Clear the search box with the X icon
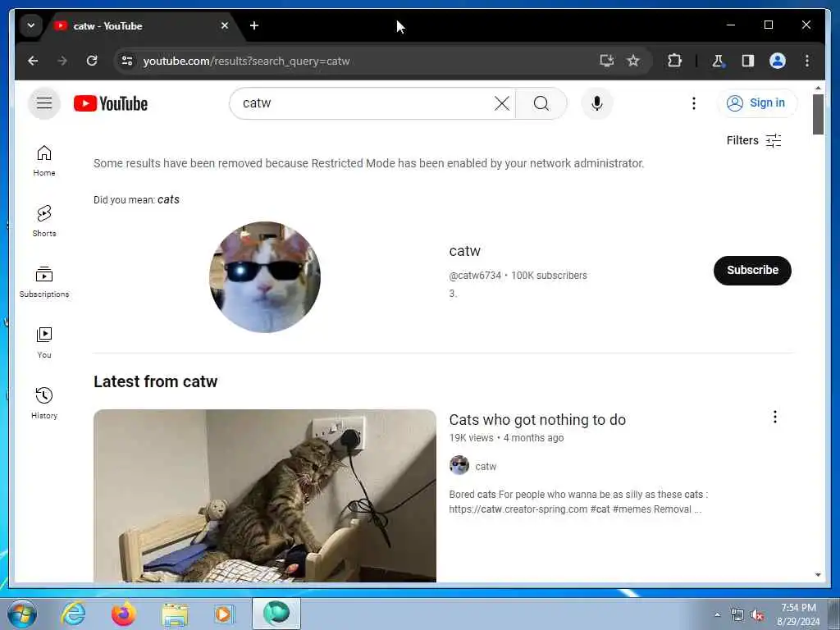840x630 pixels. (502, 103)
